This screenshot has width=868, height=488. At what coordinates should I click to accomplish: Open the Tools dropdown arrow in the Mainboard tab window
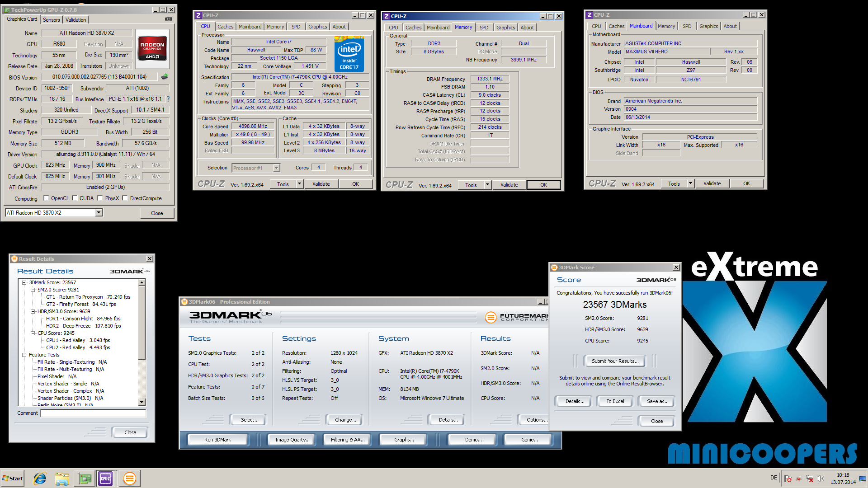[x=690, y=183]
